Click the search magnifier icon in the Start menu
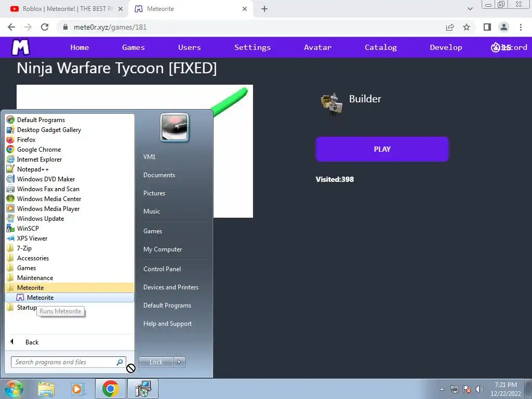The width and height of the screenshot is (532, 399). tap(119, 362)
